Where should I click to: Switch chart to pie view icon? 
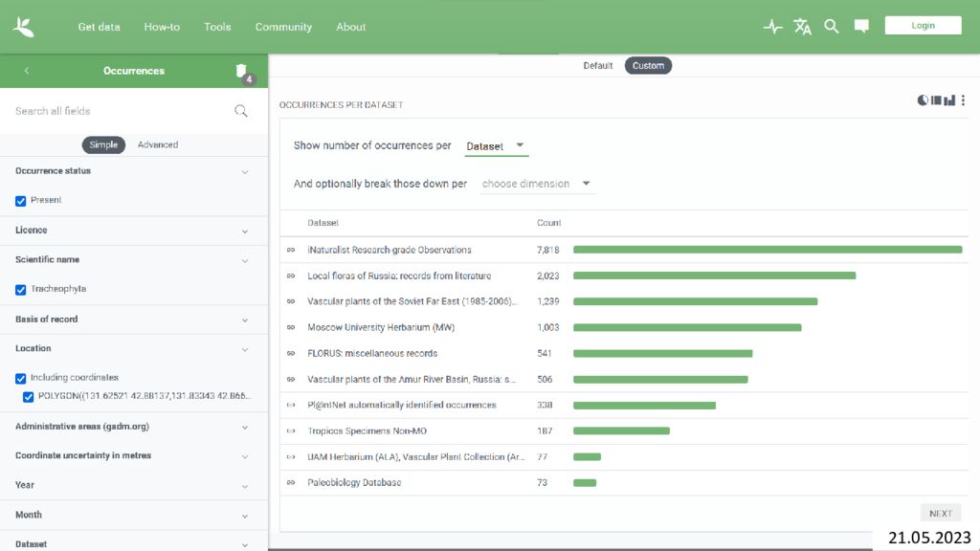point(923,99)
